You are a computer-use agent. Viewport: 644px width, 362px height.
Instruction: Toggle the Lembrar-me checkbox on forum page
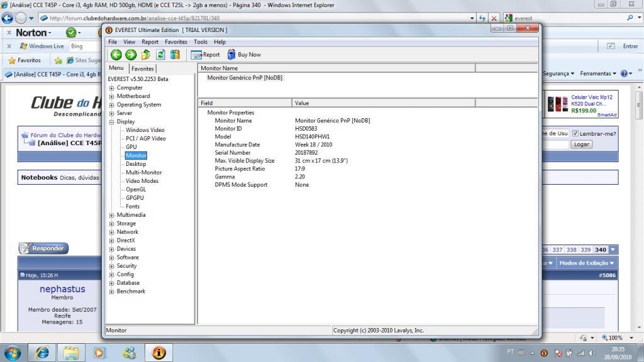[x=575, y=133]
